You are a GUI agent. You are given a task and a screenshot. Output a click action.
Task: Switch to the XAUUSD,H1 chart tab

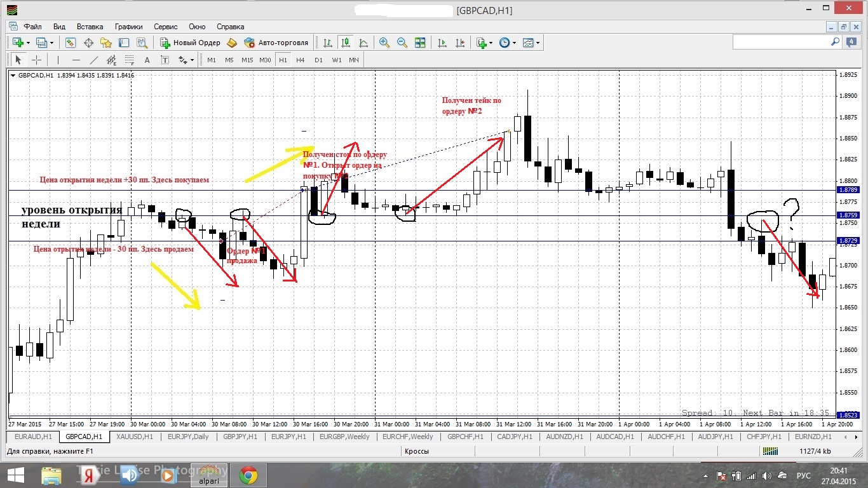coord(135,437)
